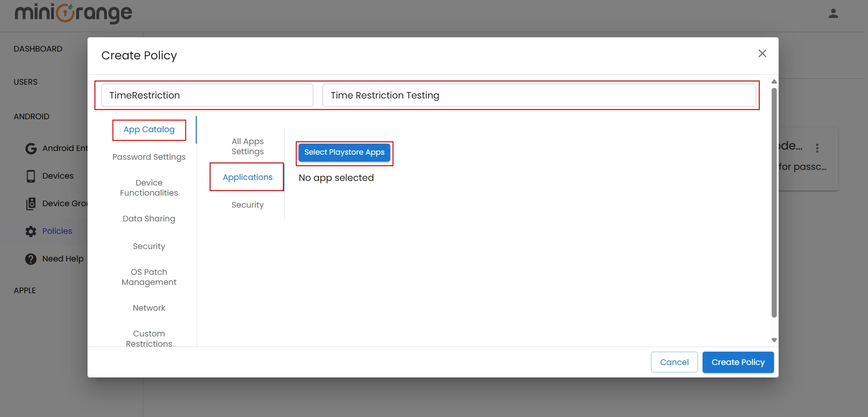868x417 pixels.
Task: Select the Android Enterprise Google icon
Action: click(x=30, y=148)
